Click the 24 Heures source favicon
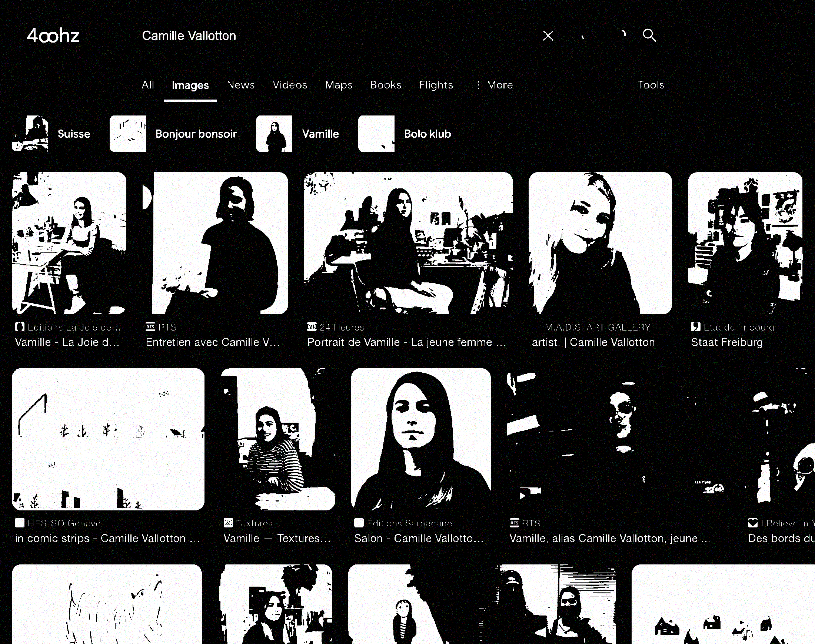The height and width of the screenshot is (644, 815). [x=312, y=327]
